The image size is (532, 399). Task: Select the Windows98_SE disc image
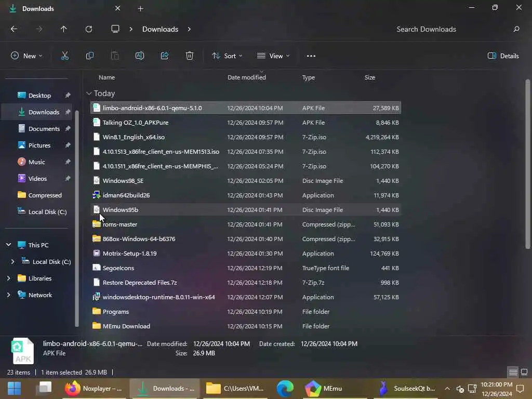coord(246,180)
